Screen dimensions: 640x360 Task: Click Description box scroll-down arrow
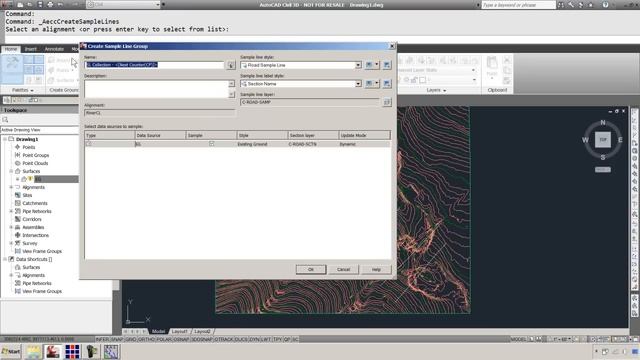click(231, 94)
